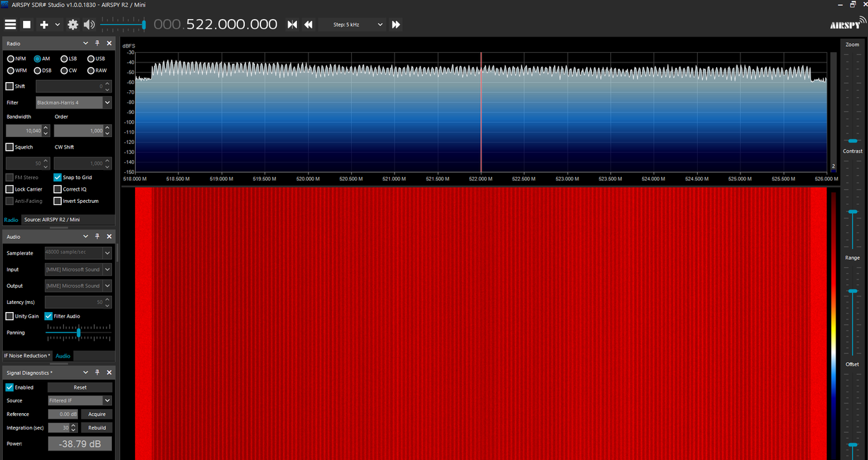This screenshot has height=460, width=868.
Task: Click the Reset button
Action: (x=80, y=387)
